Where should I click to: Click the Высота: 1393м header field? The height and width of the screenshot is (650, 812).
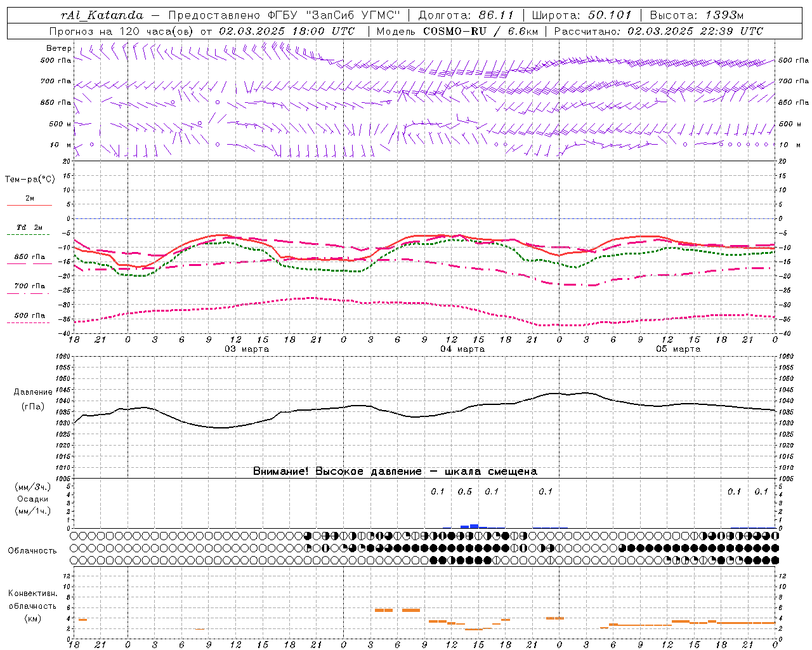(x=697, y=15)
